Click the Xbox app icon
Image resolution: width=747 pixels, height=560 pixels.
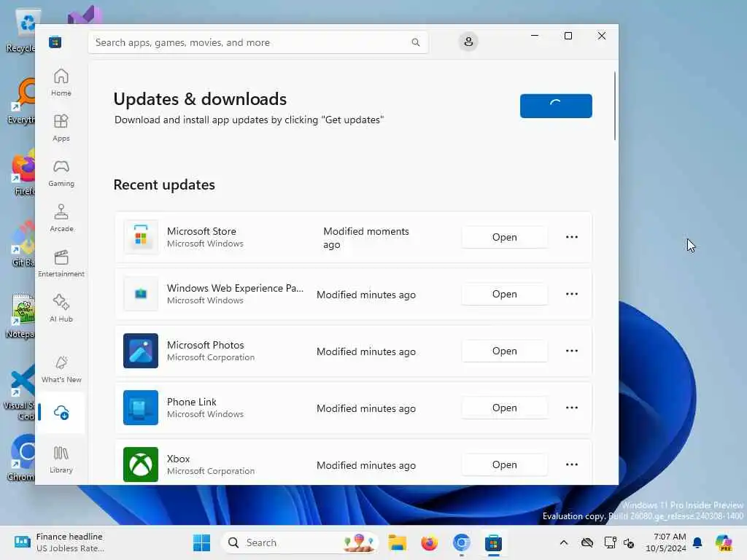(x=141, y=464)
